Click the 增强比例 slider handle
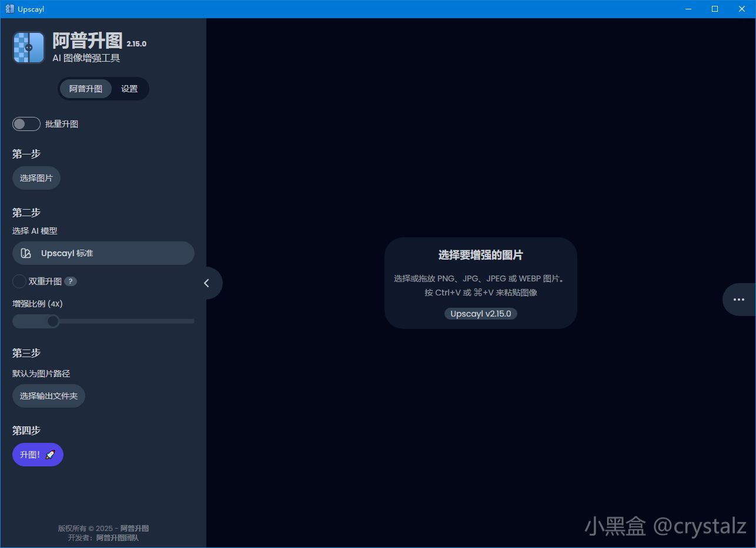 tap(53, 321)
